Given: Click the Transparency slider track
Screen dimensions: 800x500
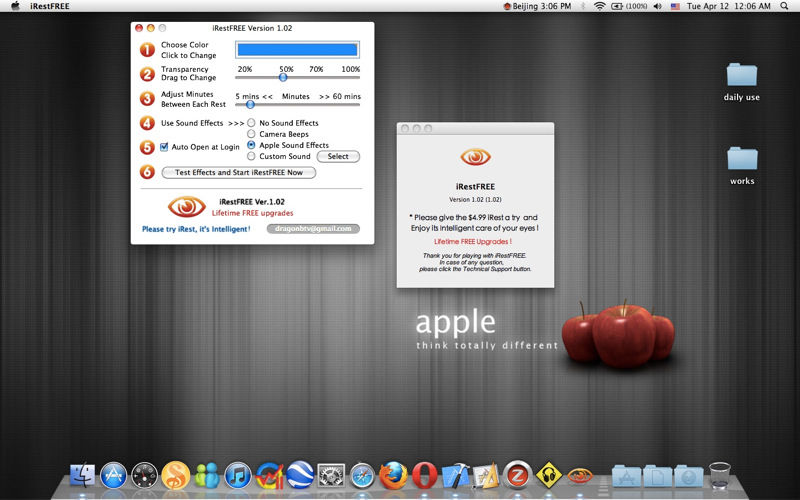Looking at the screenshot, I should pyautogui.click(x=297, y=78).
